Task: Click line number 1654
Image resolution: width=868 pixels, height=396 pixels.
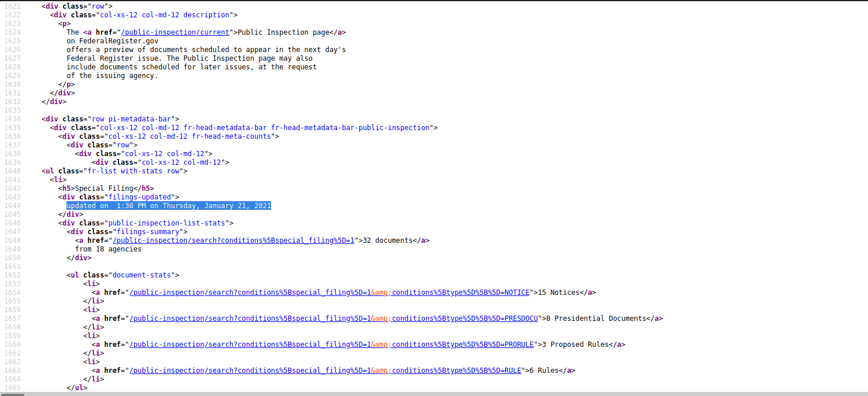Action: 12,293
